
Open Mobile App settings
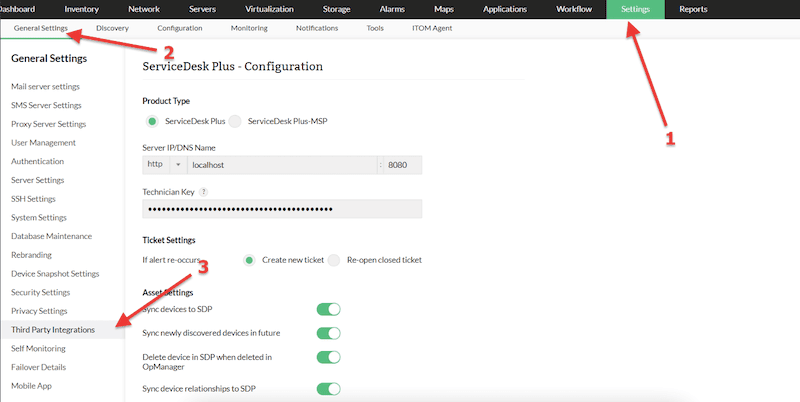[x=32, y=386]
